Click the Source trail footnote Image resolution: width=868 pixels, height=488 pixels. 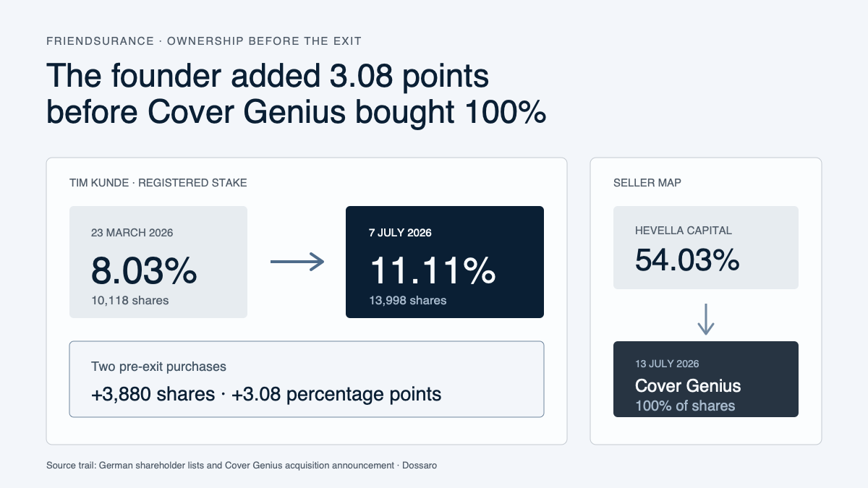click(242, 466)
